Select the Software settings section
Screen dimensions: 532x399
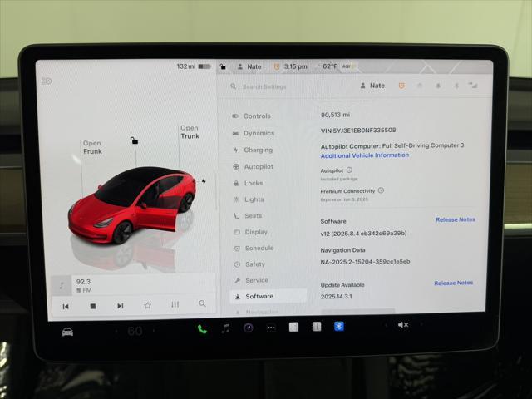click(268, 296)
